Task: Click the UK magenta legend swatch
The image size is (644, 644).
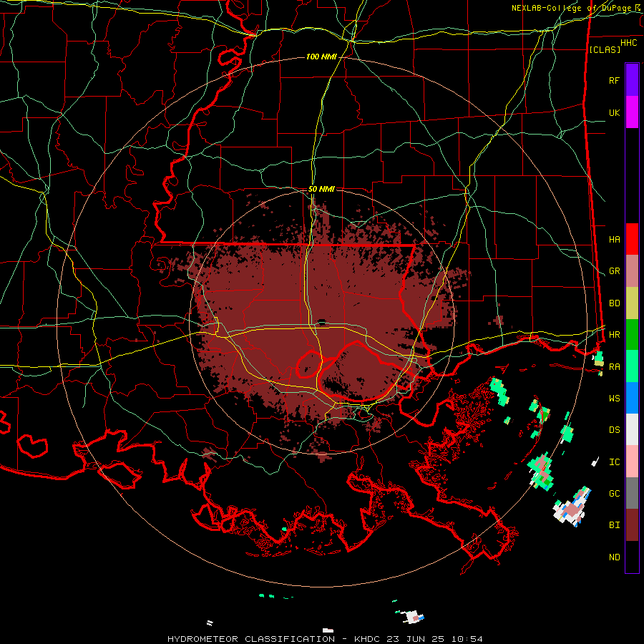Action: (x=632, y=112)
